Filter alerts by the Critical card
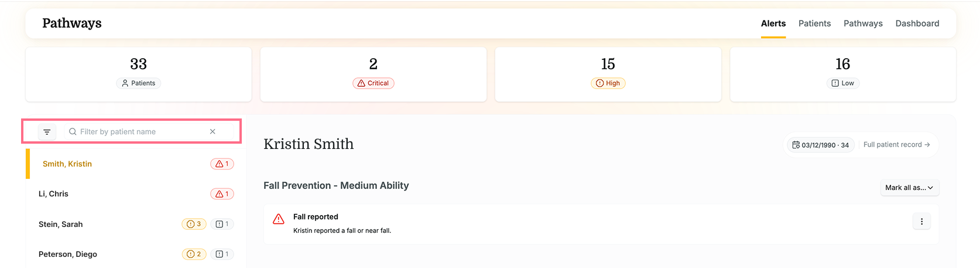This screenshot has height=268, width=980. point(374,74)
